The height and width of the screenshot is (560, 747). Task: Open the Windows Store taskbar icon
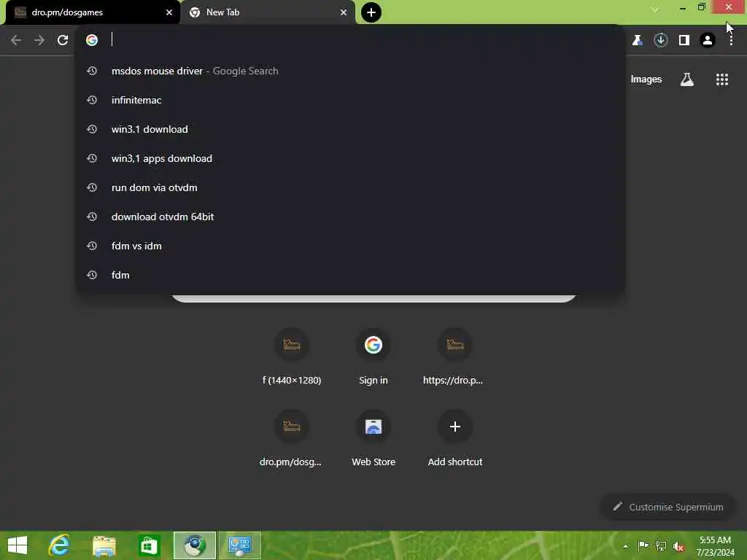coord(149,545)
